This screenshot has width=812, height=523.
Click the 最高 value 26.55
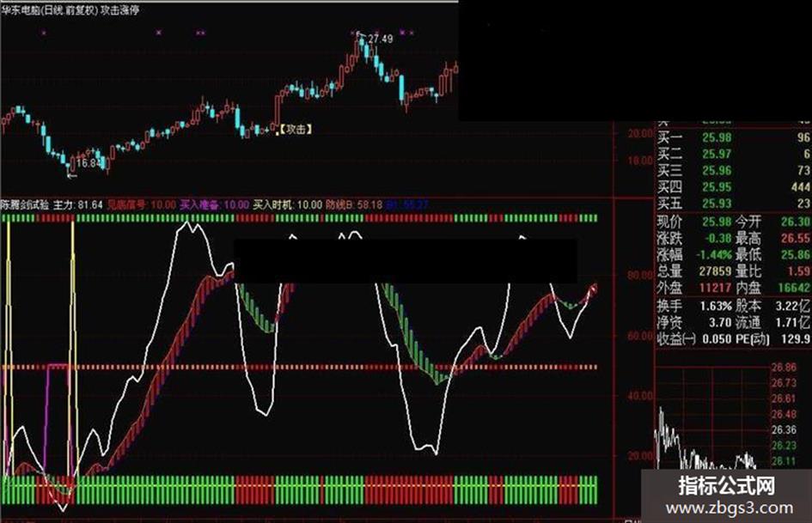(x=796, y=239)
